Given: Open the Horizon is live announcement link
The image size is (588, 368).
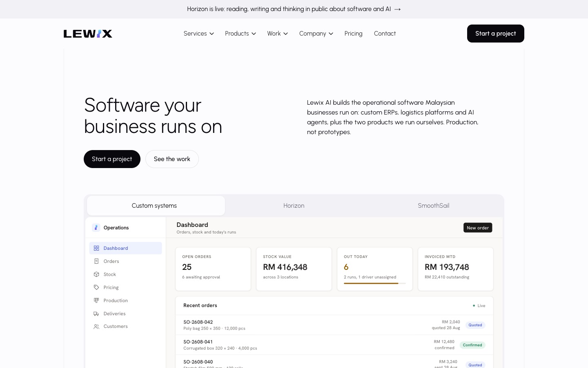Looking at the screenshot, I should point(294,9).
